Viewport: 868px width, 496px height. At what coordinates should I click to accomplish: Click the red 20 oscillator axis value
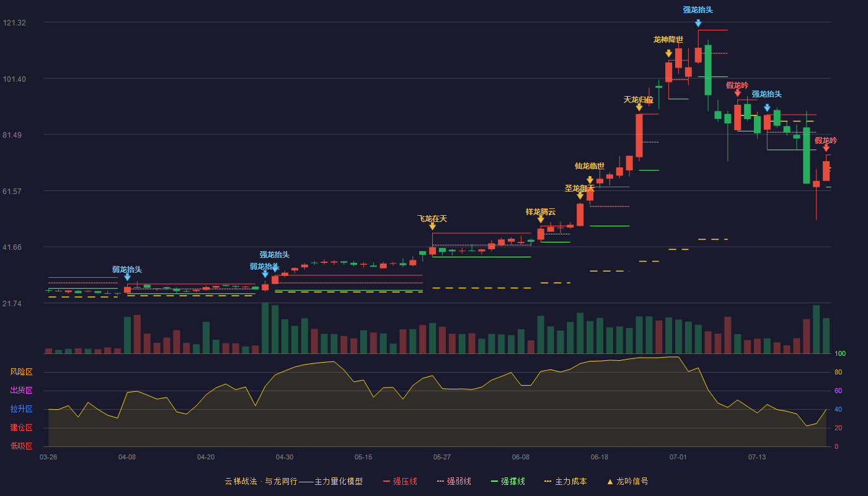click(838, 428)
